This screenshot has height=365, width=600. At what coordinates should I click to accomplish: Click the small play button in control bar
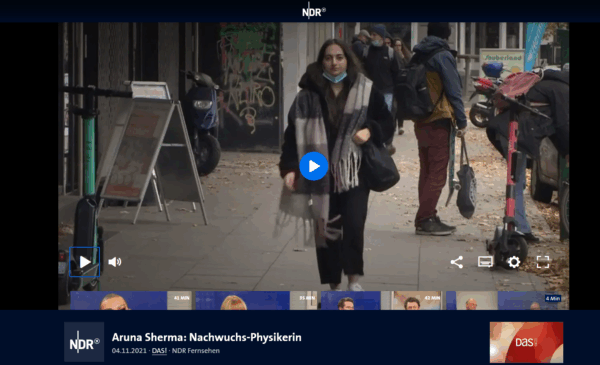(x=85, y=262)
